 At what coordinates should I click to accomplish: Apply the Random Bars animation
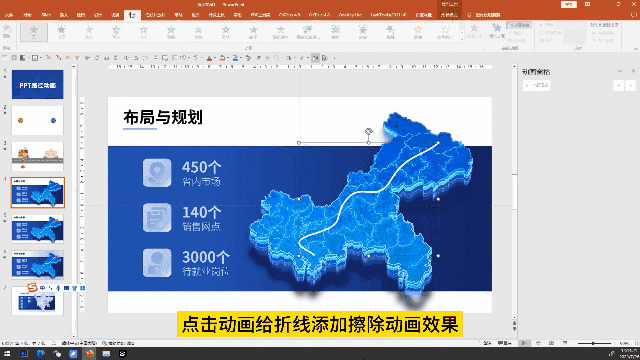pos(280,32)
